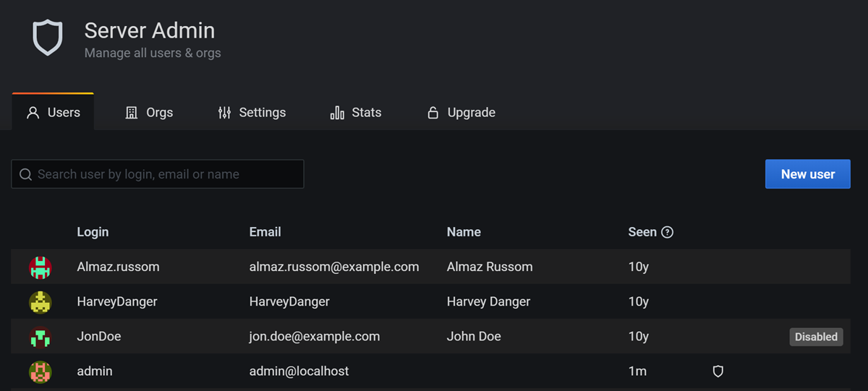The image size is (868, 391).
Task: Select the Harvey Danger name cell
Action: click(488, 301)
